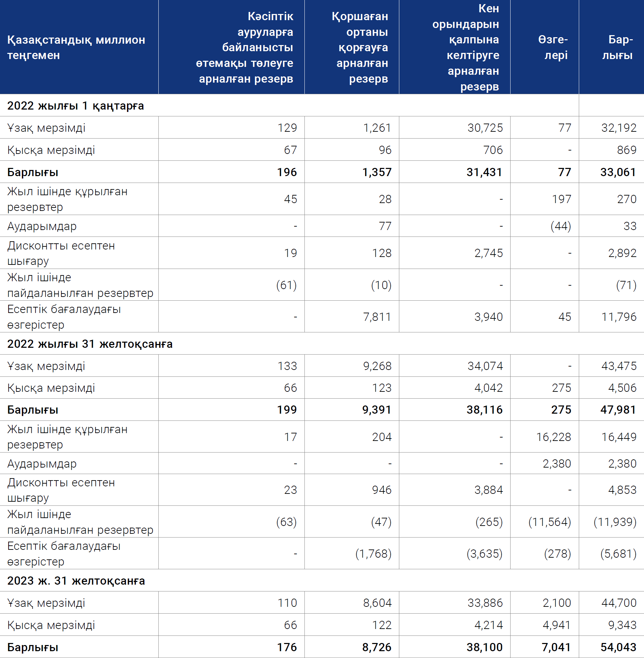Select the 'Кәсіптік ауруларға байланысты' column header
Viewport: 644px width, 658px height.
[244, 47]
